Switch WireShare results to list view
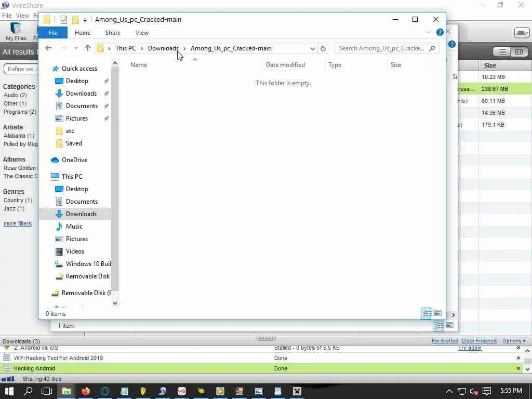532x399 pixels. coord(502,52)
